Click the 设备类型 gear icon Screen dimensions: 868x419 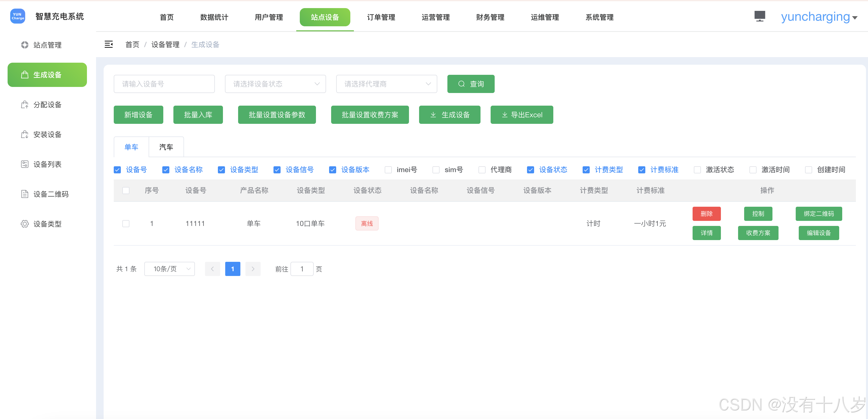click(x=25, y=224)
